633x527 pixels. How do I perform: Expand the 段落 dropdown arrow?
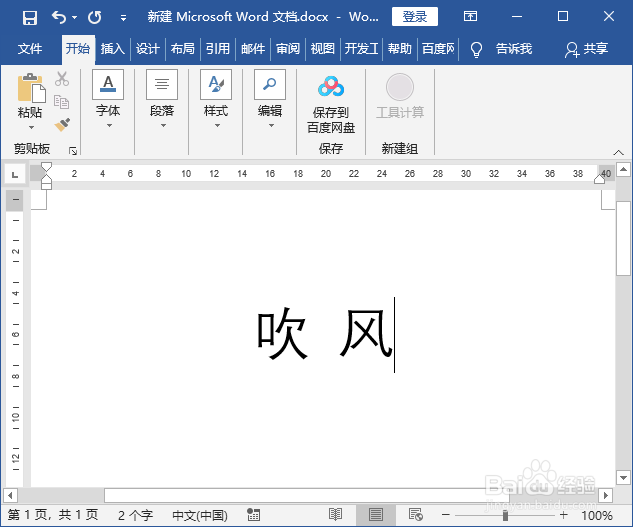tap(163, 126)
